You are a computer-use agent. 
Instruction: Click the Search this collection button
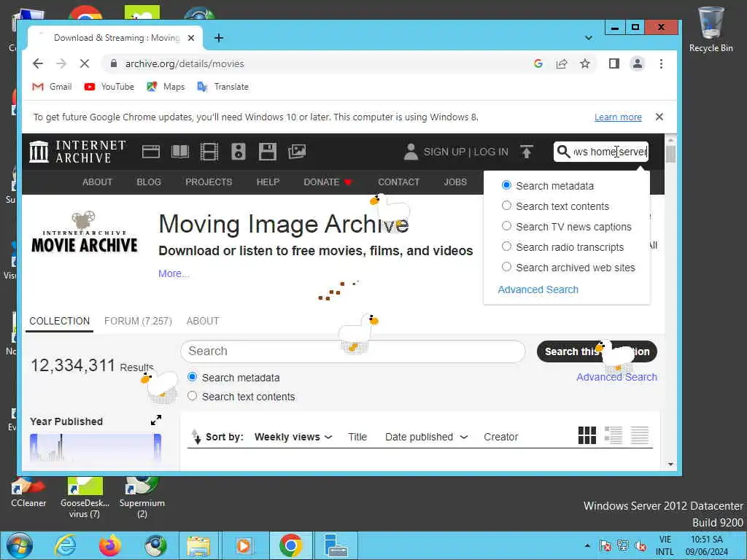tap(597, 351)
